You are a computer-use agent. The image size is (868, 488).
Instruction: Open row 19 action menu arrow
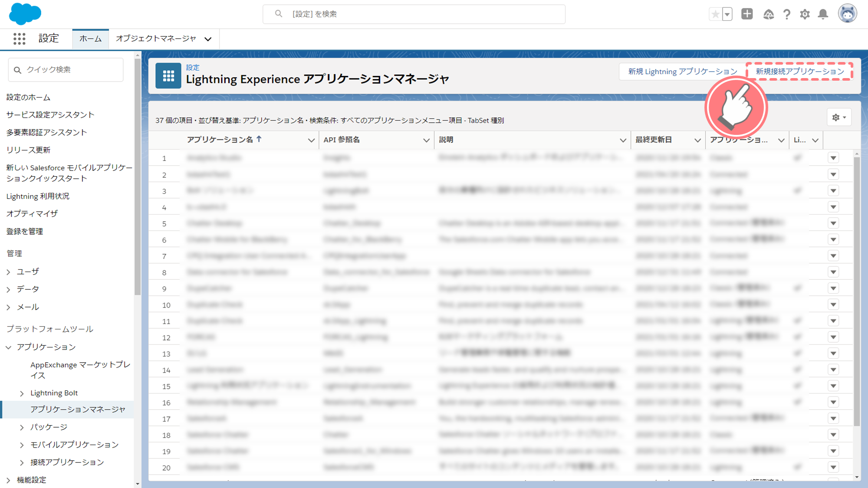point(833,451)
